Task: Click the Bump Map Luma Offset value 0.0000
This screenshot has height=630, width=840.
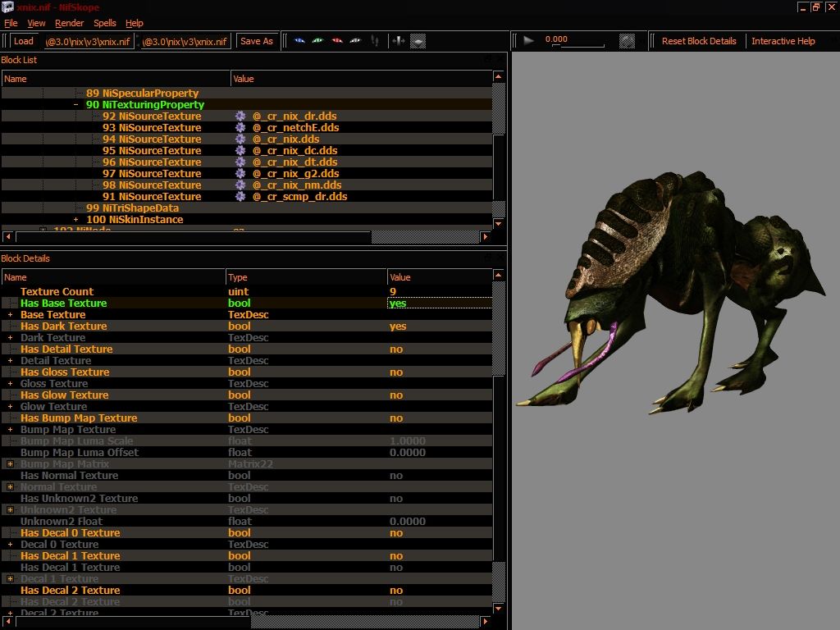Action: coord(408,453)
